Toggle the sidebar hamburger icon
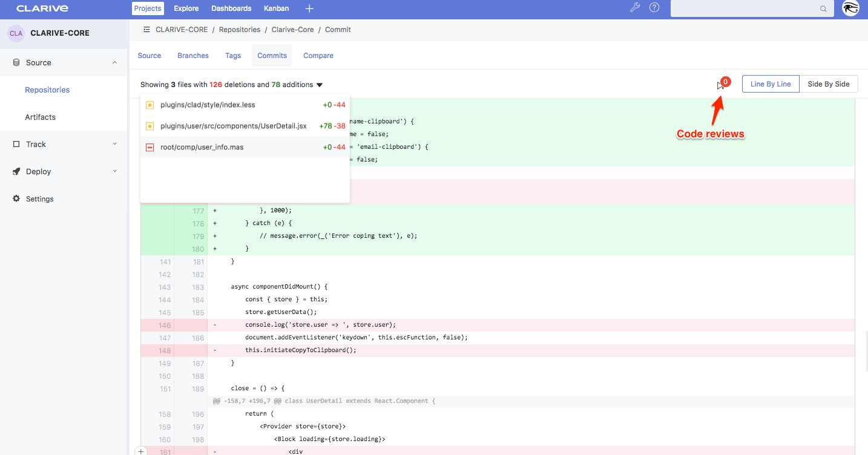This screenshot has height=455, width=868. tap(146, 29)
